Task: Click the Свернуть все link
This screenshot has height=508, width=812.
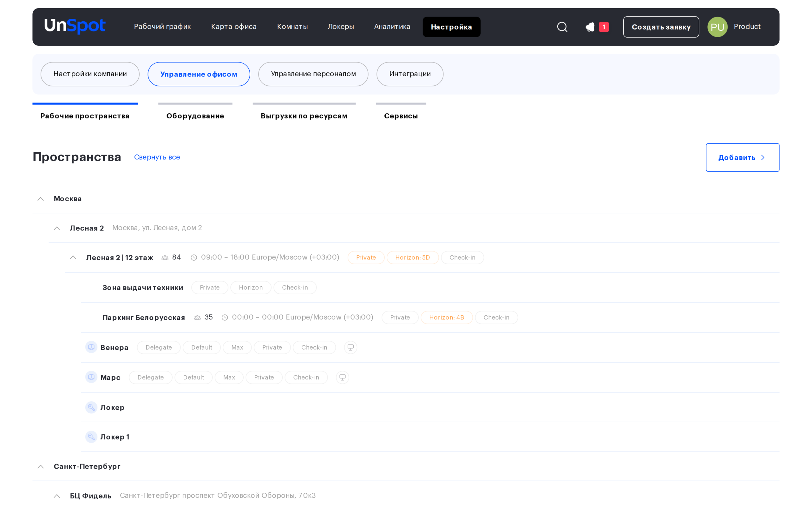Action: 157,157
